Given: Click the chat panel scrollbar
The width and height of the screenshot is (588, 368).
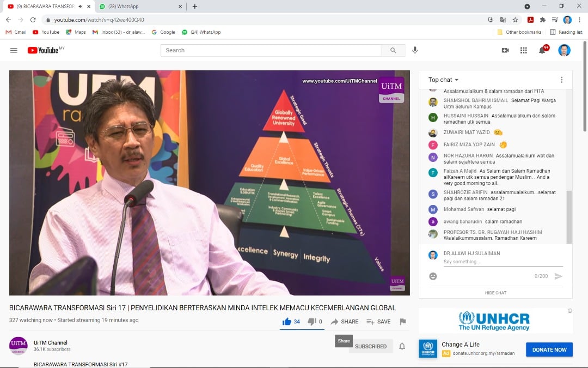Looking at the screenshot, I should (569, 216).
